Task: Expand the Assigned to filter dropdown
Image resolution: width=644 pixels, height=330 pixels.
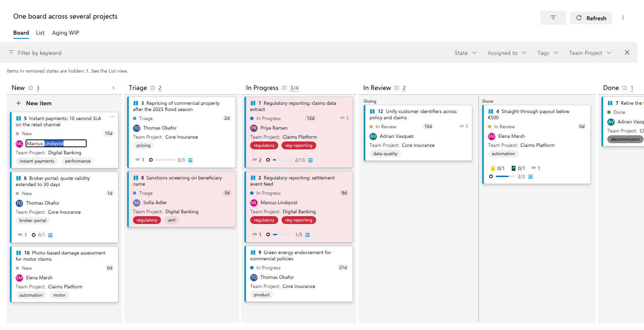Action: pyautogui.click(x=507, y=53)
